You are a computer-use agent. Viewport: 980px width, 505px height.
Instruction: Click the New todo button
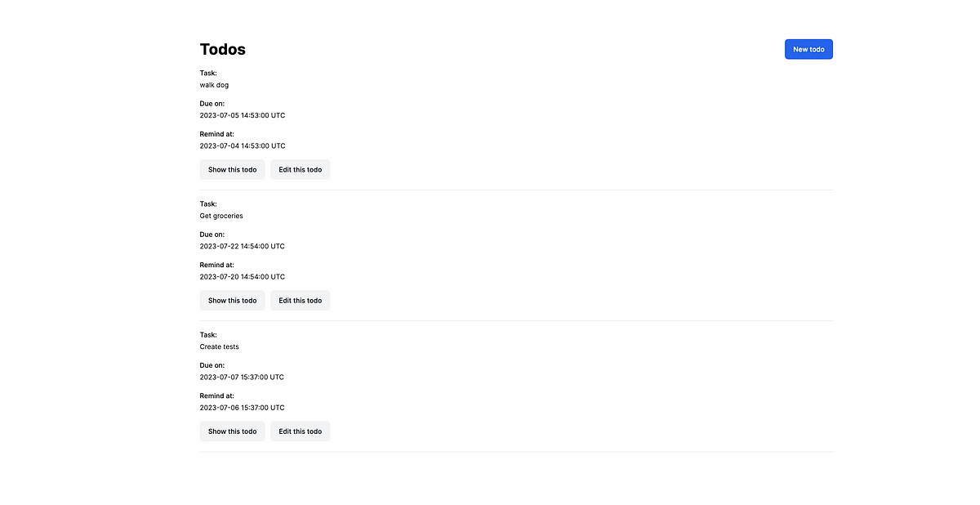pos(808,49)
